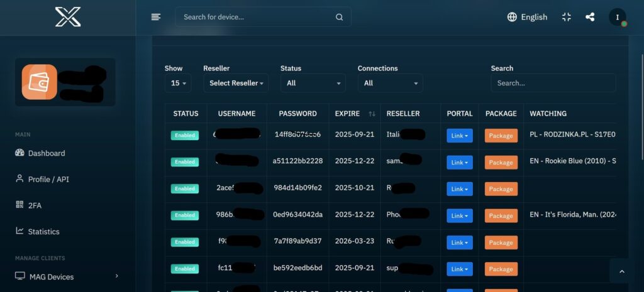Click the page's vertical scrollbar

tap(642, 107)
